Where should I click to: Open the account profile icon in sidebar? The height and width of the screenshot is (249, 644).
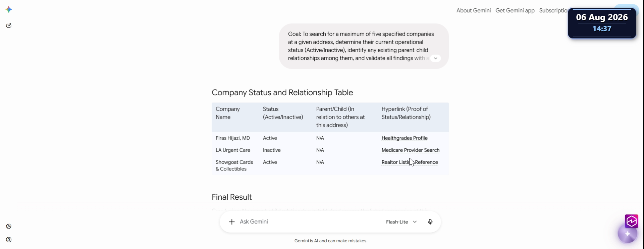click(9, 240)
